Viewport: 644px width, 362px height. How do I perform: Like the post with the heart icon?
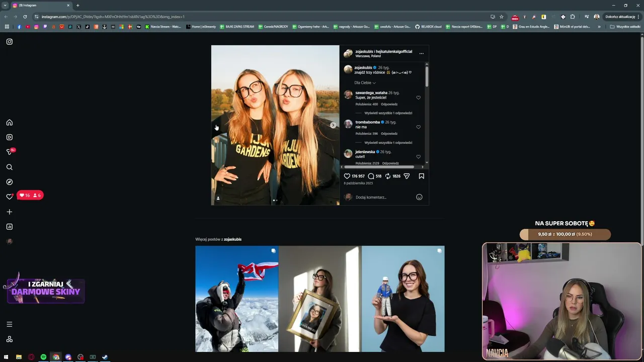coord(347,176)
